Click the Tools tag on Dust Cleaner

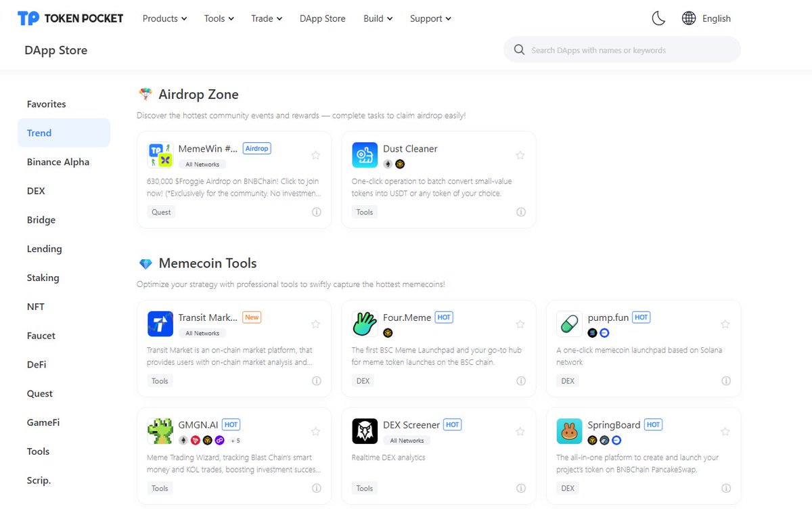[x=365, y=212]
